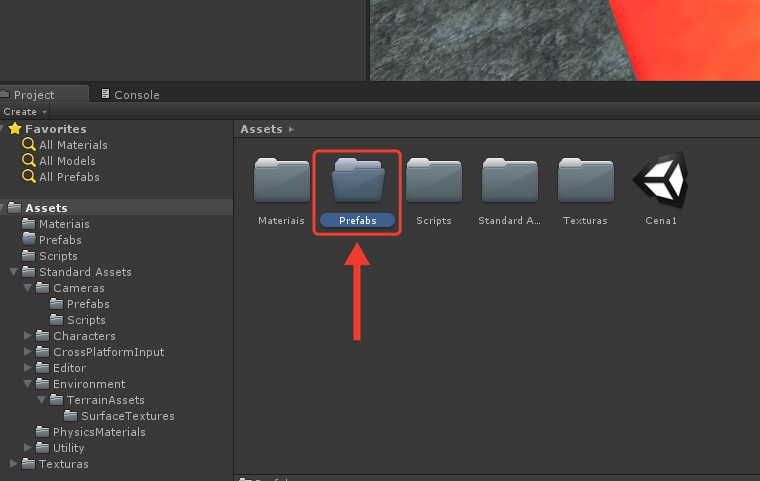Collapse the Cameras folder arrow

pyautogui.click(x=28, y=288)
